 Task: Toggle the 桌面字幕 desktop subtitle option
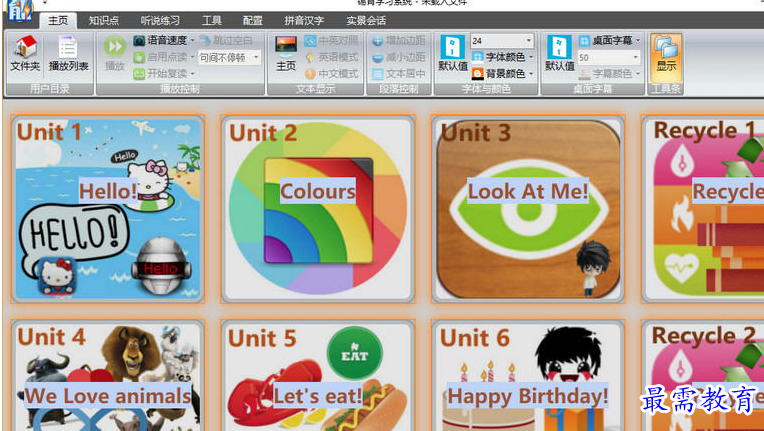[610, 40]
